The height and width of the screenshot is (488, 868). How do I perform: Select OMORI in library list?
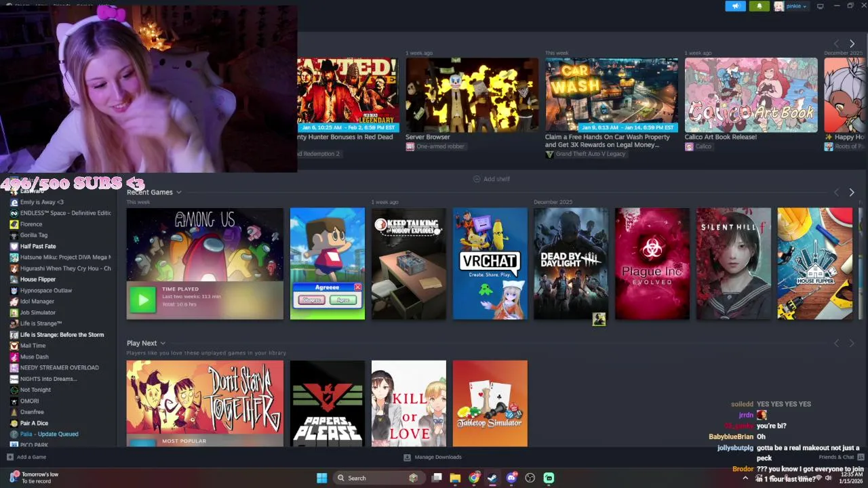(x=30, y=401)
